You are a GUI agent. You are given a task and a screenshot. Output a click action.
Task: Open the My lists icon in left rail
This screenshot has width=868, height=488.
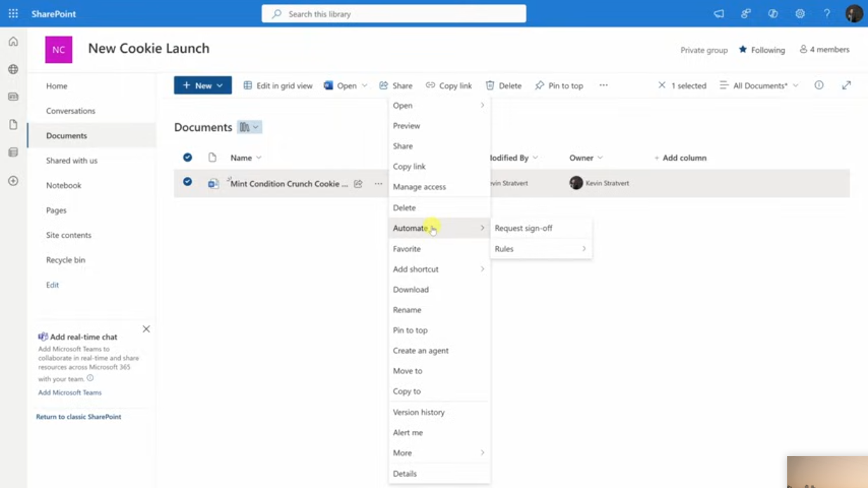(x=13, y=152)
